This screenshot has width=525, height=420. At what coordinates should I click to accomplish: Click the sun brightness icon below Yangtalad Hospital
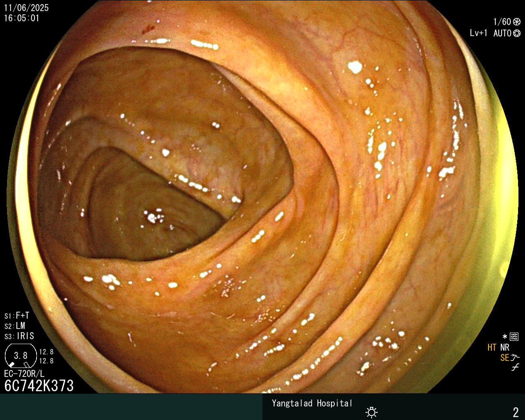coord(372,412)
